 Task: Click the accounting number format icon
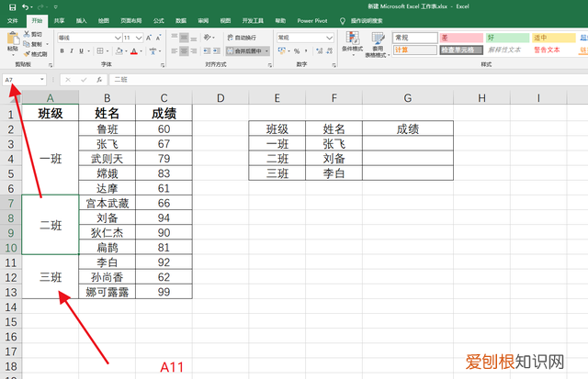pyautogui.click(x=282, y=50)
